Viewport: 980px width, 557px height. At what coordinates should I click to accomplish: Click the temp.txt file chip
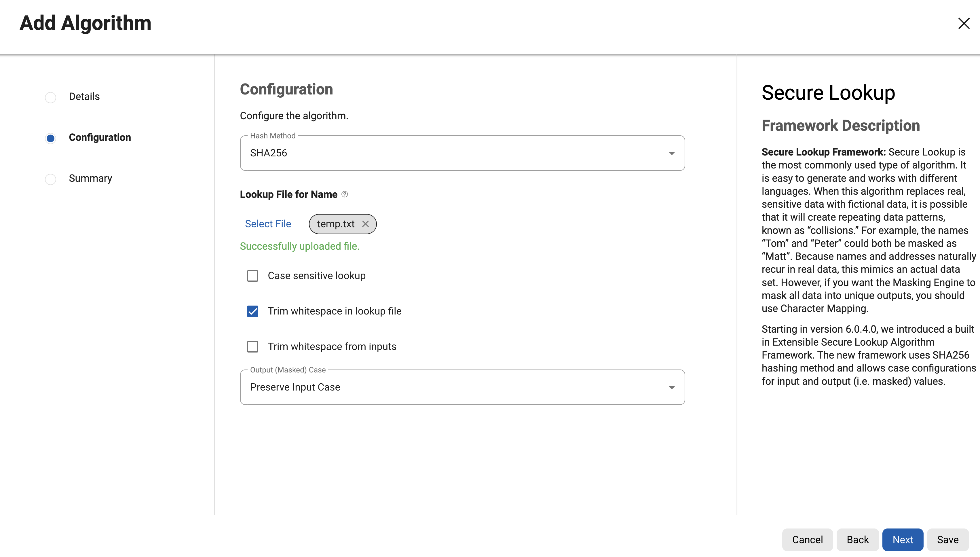(335, 224)
